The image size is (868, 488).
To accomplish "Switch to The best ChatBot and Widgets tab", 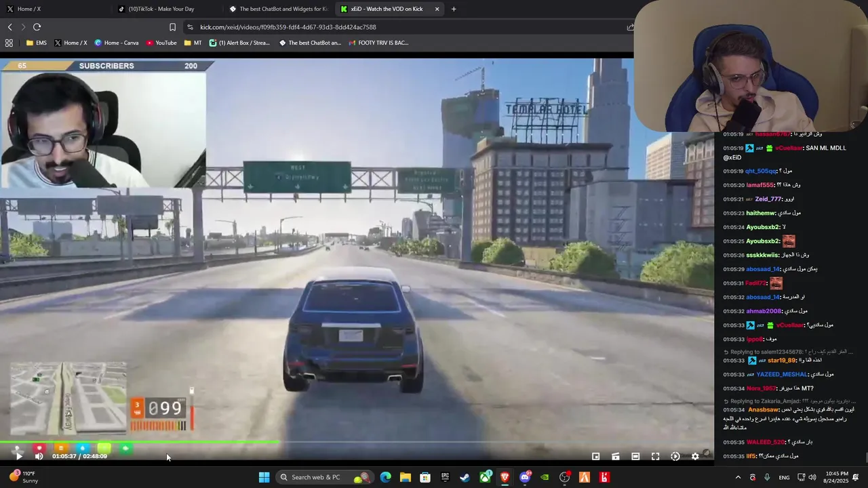I will pyautogui.click(x=278, y=9).
